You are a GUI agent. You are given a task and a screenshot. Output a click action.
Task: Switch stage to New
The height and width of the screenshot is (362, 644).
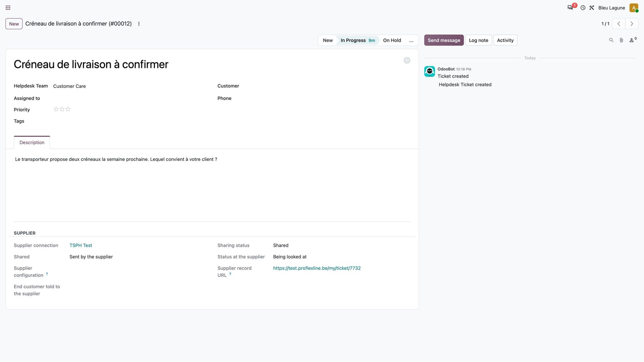point(328,40)
